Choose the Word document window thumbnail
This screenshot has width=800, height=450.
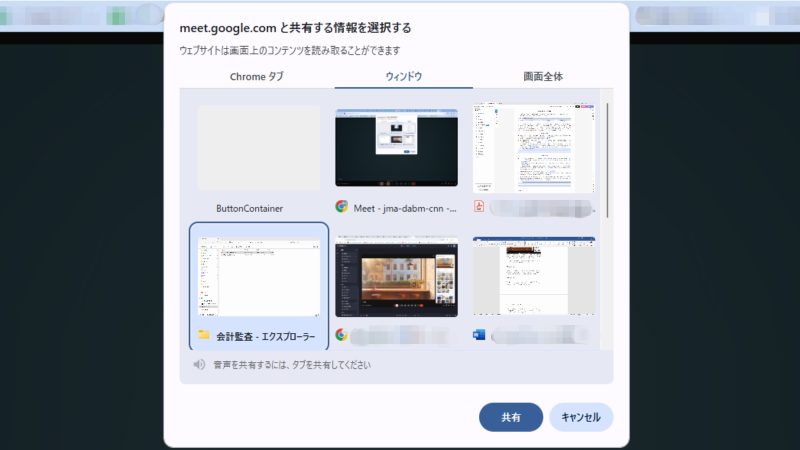[534, 277]
